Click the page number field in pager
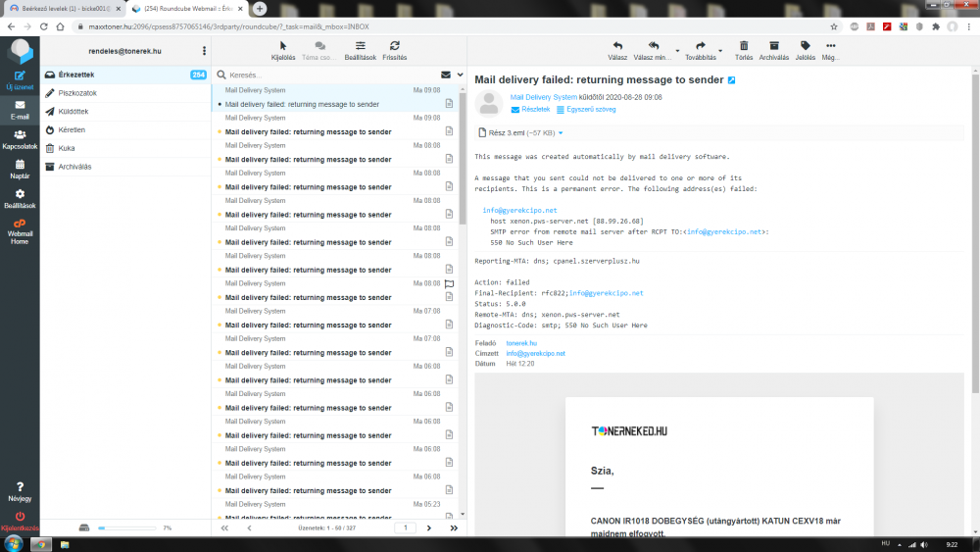Screen dimensions: 980x552 pos(405,527)
